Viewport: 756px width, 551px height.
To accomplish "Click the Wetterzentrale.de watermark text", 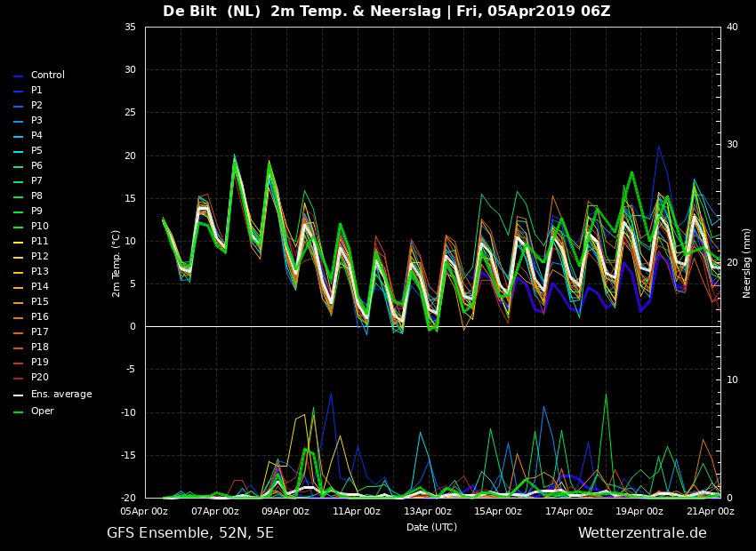I will click(642, 532).
